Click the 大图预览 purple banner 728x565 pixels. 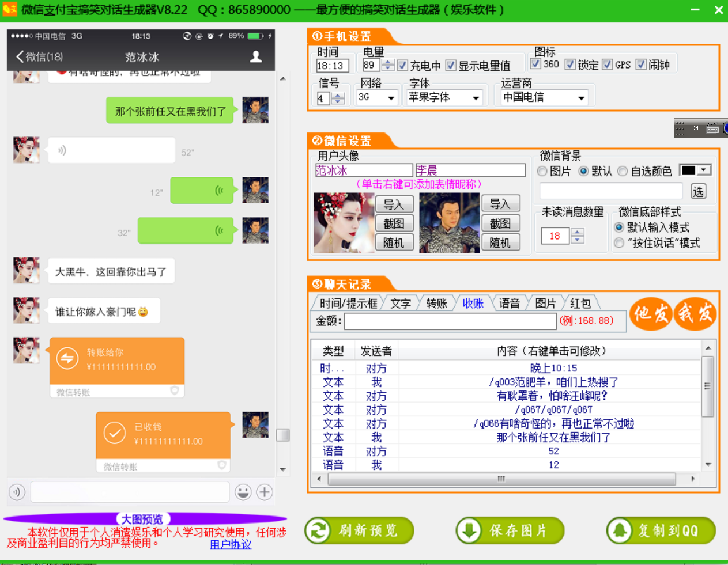pyautogui.click(x=144, y=519)
